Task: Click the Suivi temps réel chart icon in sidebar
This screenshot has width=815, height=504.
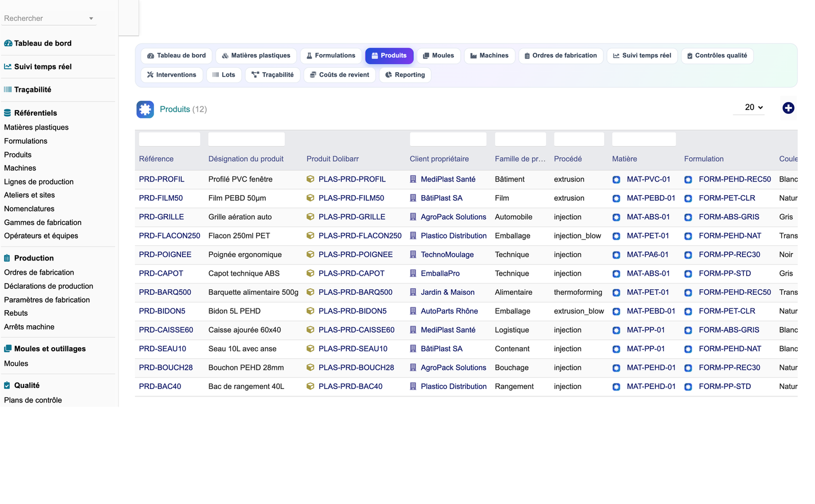Action: pyautogui.click(x=8, y=67)
